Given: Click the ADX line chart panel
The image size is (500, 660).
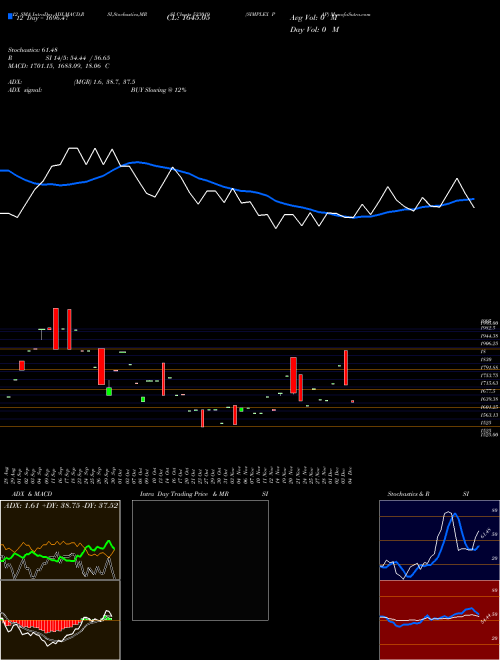Looking at the screenshot, I should click(60, 540).
